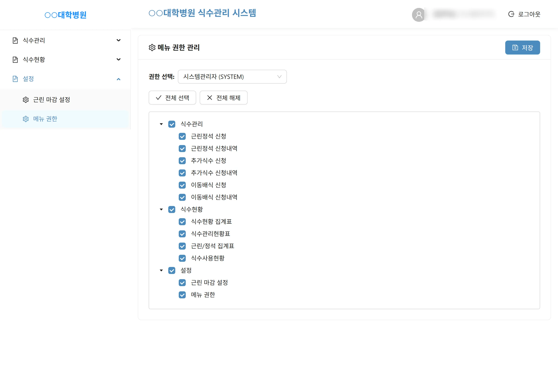
Task: Select 메뉴 권한 sidebar item
Action: point(65,119)
